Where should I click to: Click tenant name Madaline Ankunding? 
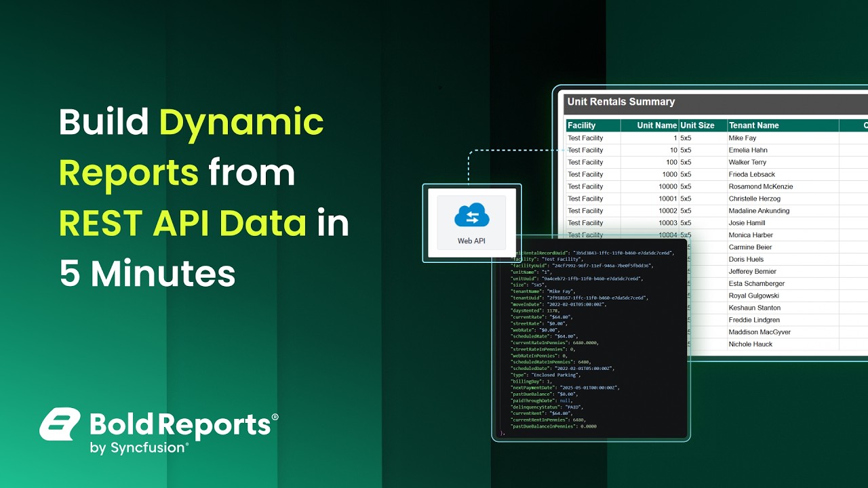[x=759, y=211]
